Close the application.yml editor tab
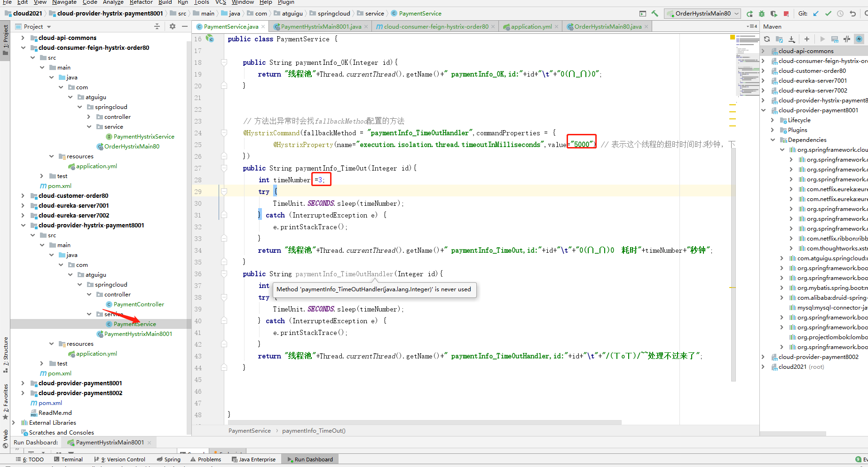The image size is (868, 467). point(556,27)
